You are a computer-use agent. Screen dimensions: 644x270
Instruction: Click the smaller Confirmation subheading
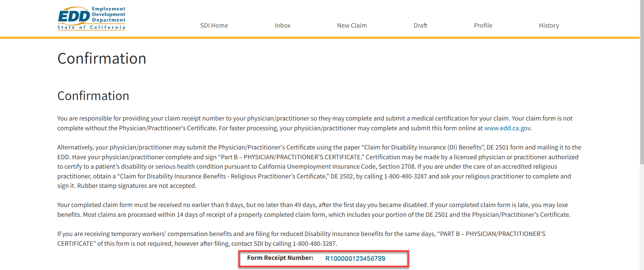tap(93, 96)
